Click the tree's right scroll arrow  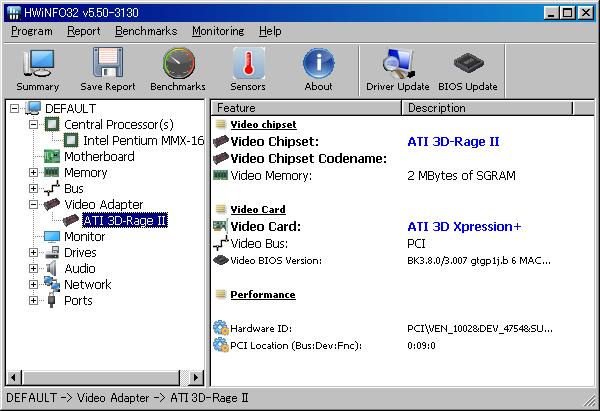tap(196, 378)
